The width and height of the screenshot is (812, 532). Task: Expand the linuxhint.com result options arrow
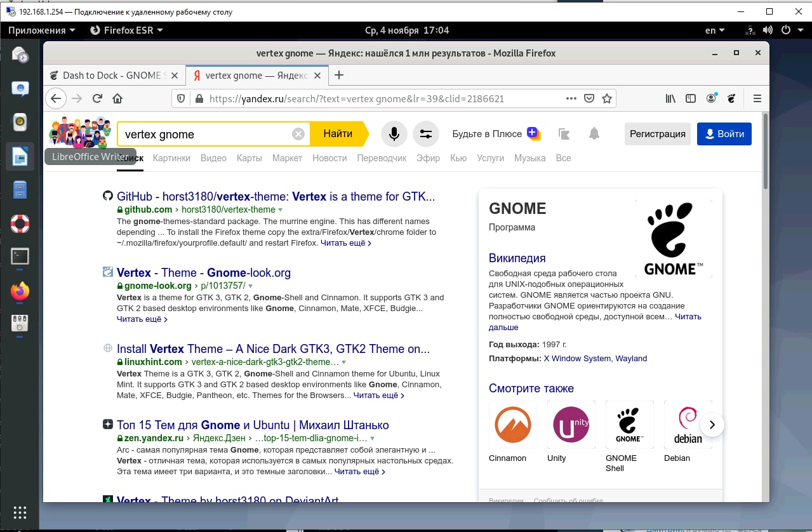(x=344, y=362)
